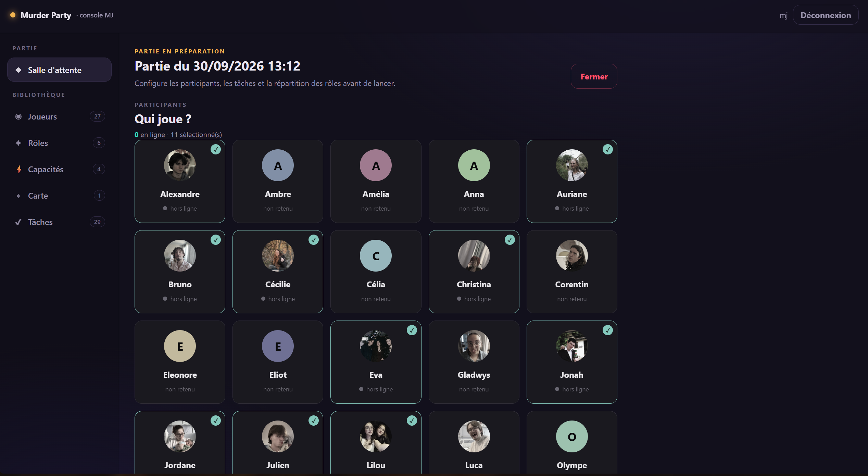The image size is (868, 476).
Task: Click the star icon next to Rôles
Action: (x=18, y=143)
